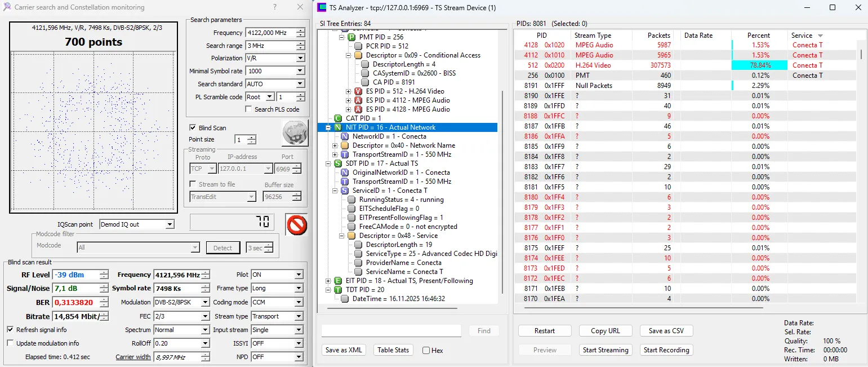868x367 pixels.
Task: Toggle the Hex checkbox
Action: [426, 351]
